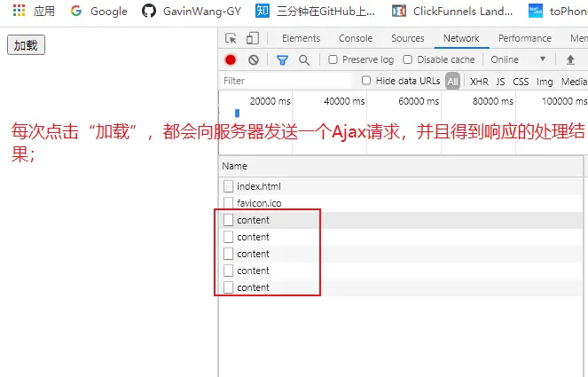Focus the Filter input field
This screenshot has height=377, width=588.
coord(285,81)
